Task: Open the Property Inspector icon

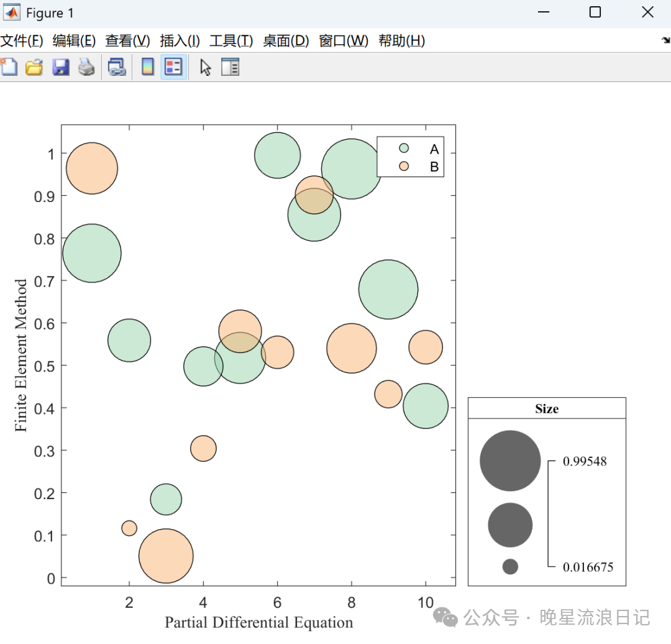Action: 231,67
